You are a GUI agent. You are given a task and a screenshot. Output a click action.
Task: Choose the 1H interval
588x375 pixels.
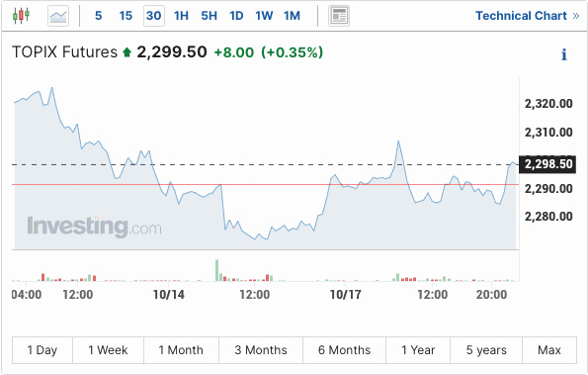click(181, 16)
